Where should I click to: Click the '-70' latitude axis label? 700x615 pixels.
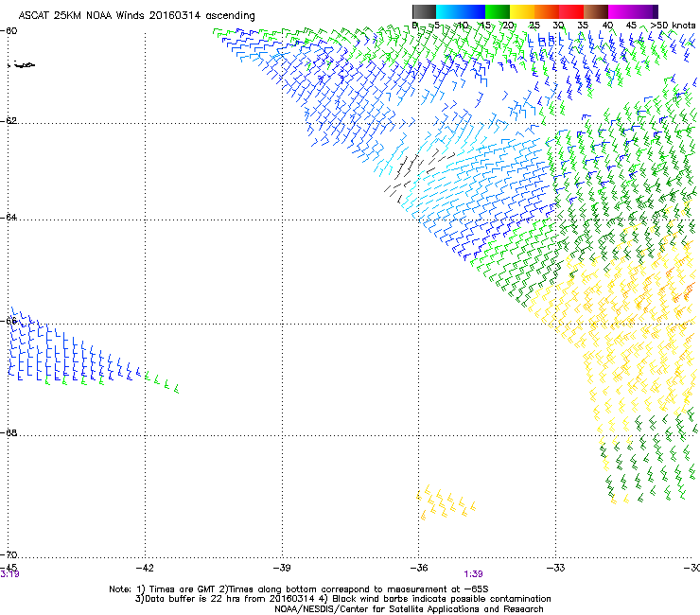[9, 554]
